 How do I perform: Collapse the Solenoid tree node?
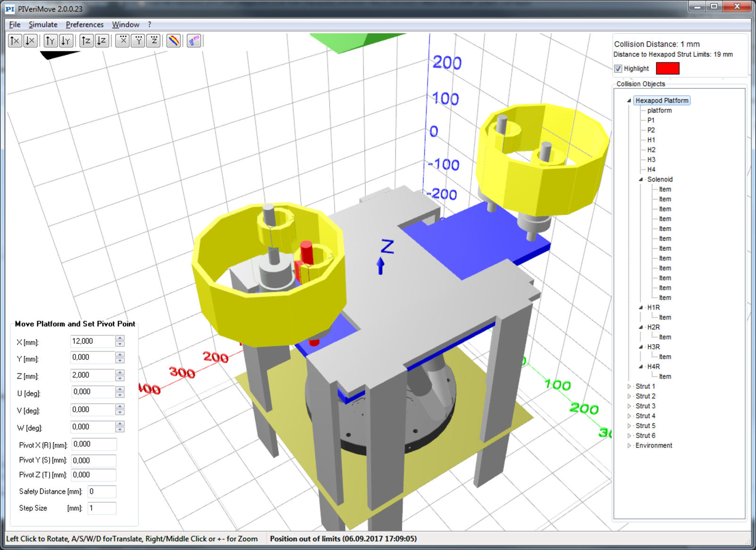click(x=641, y=179)
